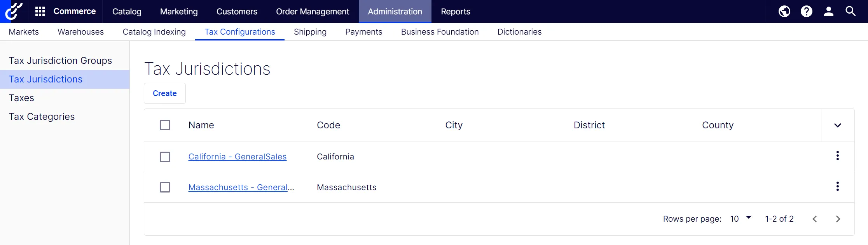The image size is (868, 245).
Task: Switch to the Markets tab
Action: coord(24,32)
